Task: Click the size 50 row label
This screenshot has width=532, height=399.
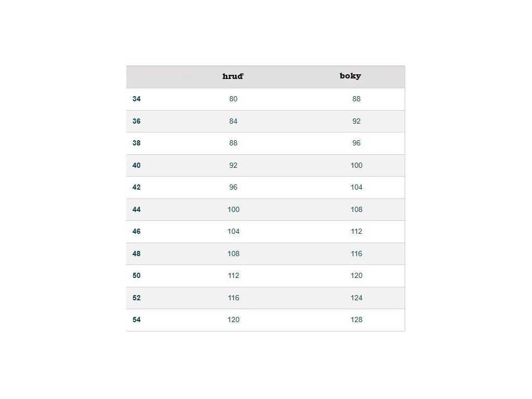Action: (137, 276)
